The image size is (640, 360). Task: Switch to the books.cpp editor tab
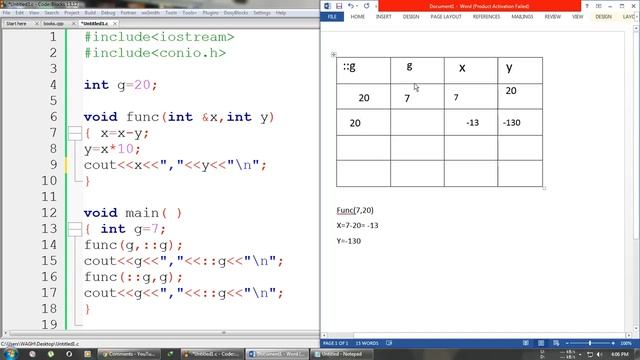53,24
